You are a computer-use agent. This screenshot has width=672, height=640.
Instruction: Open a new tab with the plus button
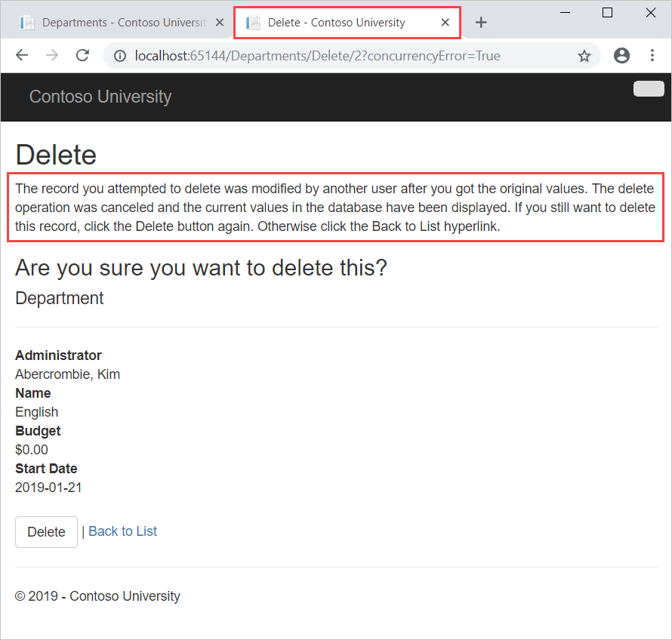[481, 22]
